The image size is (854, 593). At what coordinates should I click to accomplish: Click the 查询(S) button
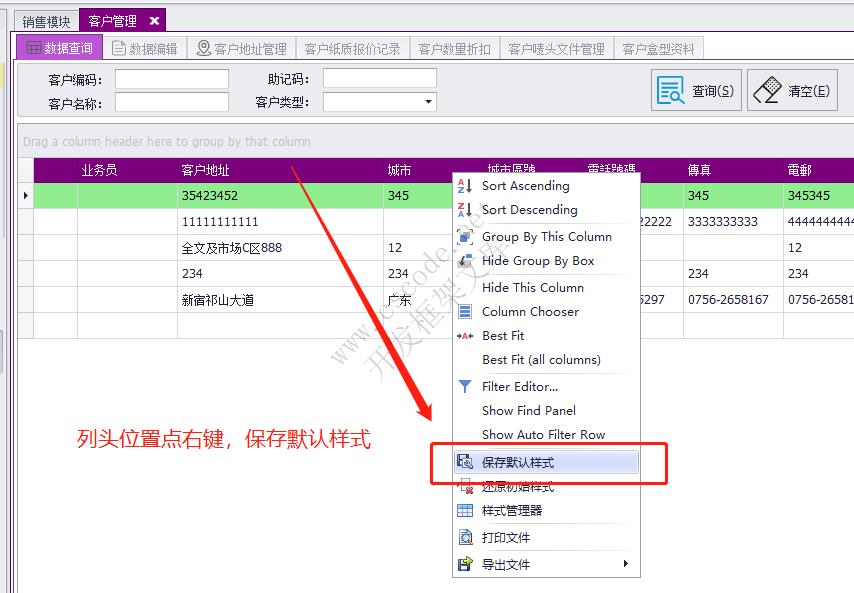(x=696, y=89)
